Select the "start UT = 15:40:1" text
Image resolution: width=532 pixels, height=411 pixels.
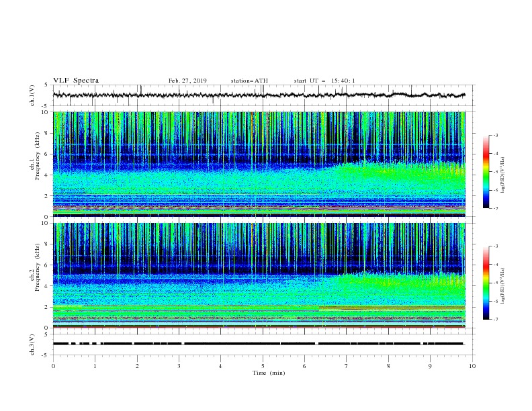tap(324, 81)
